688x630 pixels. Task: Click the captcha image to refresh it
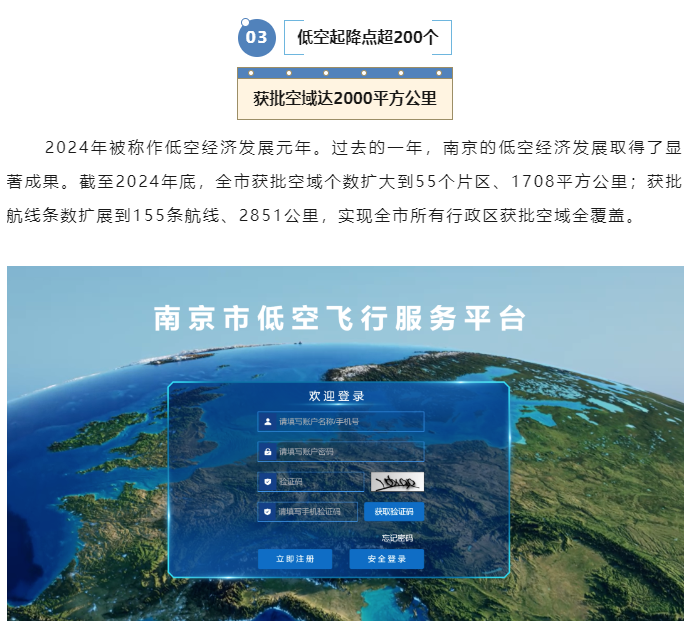397,482
